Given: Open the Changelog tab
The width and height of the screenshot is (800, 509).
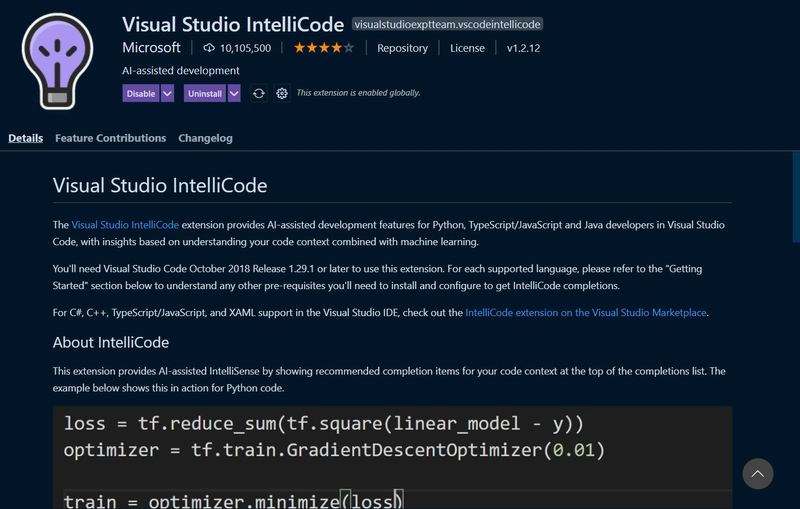Looking at the screenshot, I should 206,138.
